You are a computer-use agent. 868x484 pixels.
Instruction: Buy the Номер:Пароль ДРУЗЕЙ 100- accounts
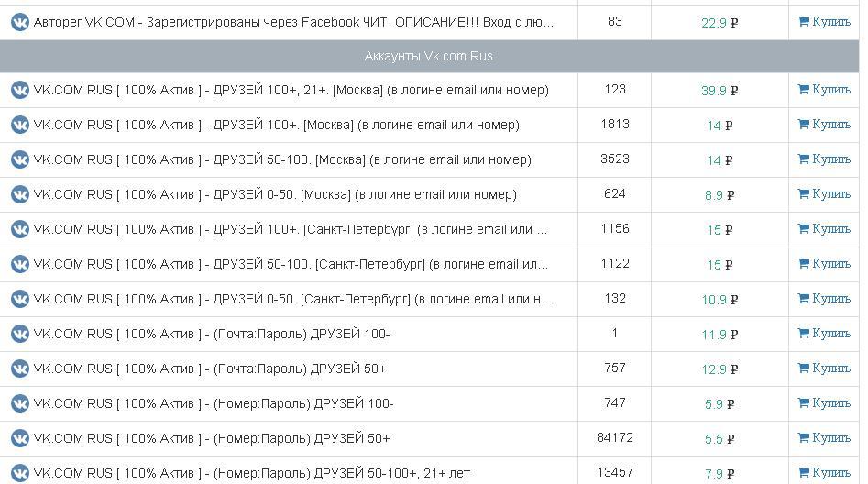pyautogui.click(x=824, y=403)
